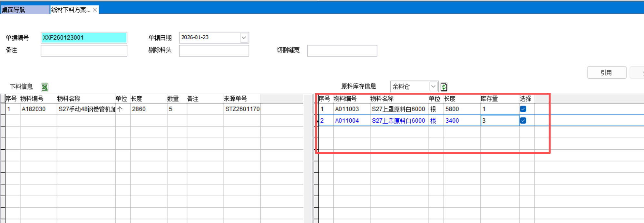This screenshot has width=644, height=223.
Task: Click the A011003 material code cell
Action: click(351, 109)
